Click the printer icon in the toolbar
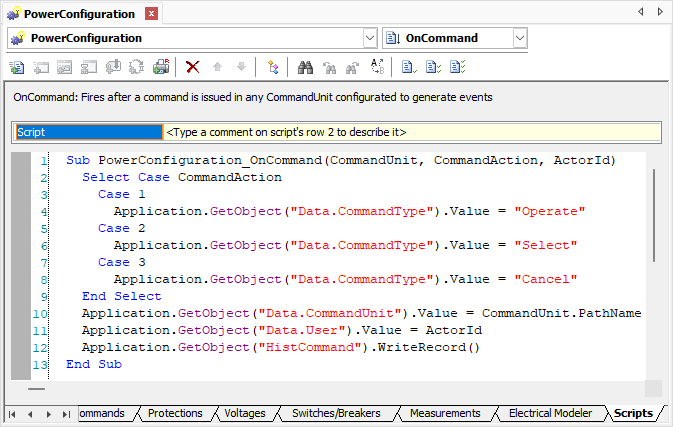The image size is (673, 427). pyautogui.click(x=161, y=67)
